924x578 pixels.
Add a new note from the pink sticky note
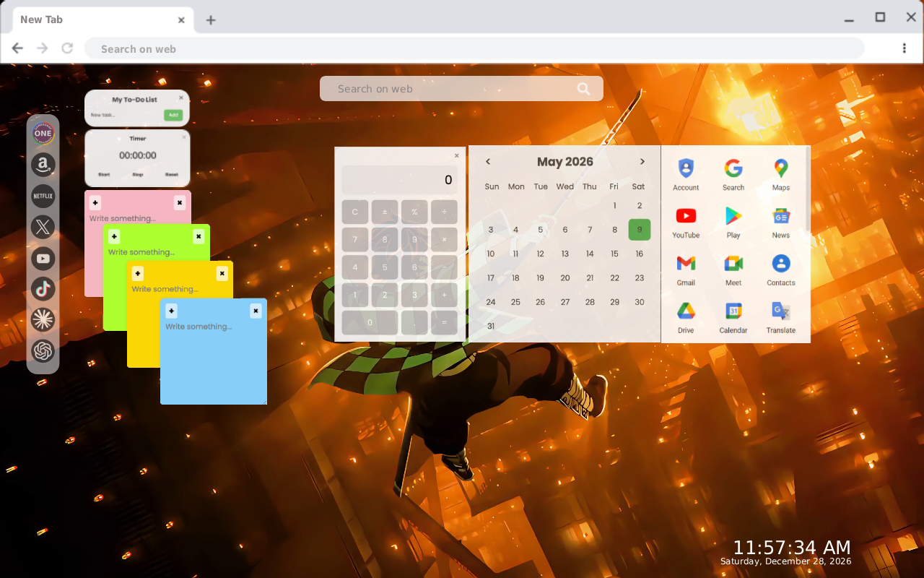click(x=95, y=203)
